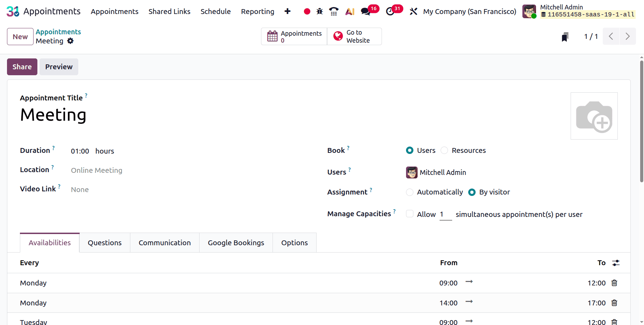This screenshot has height=325, width=644.
Task: Go to next record arrow
Action: (x=628, y=36)
